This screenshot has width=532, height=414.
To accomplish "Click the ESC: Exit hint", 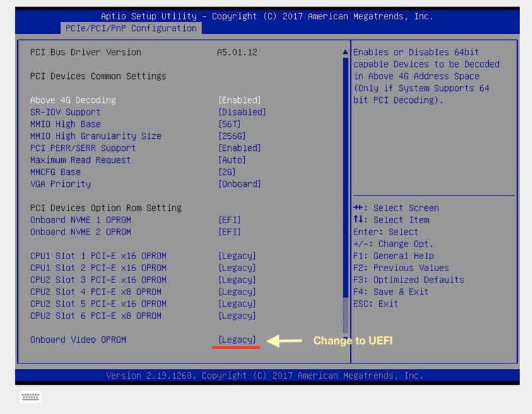I will coord(376,304).
